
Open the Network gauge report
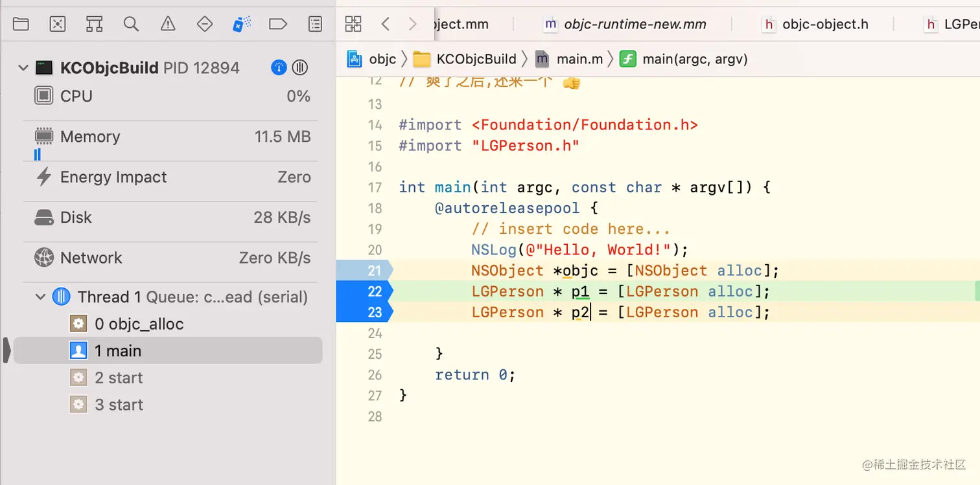tap(172, 257)
